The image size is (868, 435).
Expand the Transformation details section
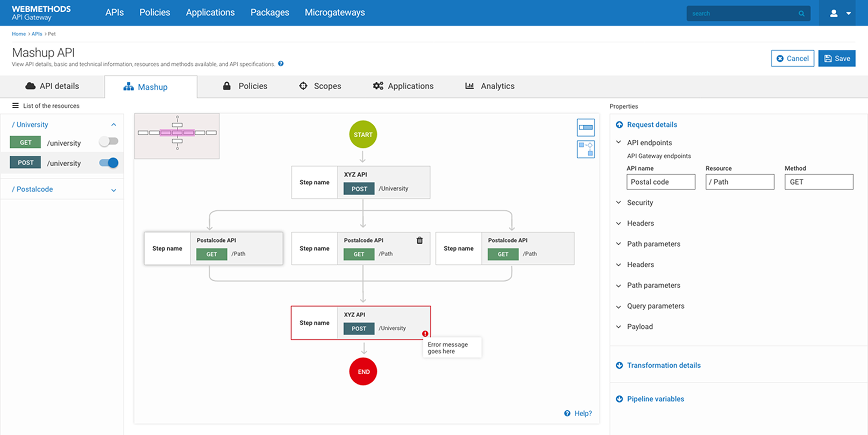[663, 366]
